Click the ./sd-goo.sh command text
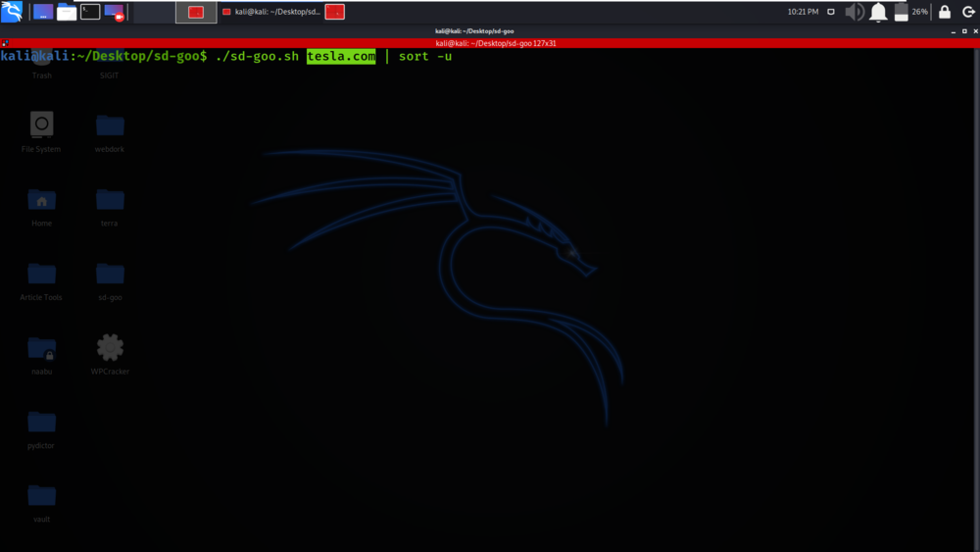This screenshot has height=552, width=980. pyautogui.click(x=257, y=56)
